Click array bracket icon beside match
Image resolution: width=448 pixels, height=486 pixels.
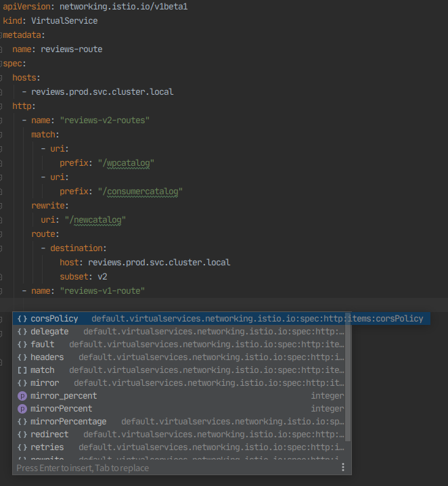click(22, 370)
